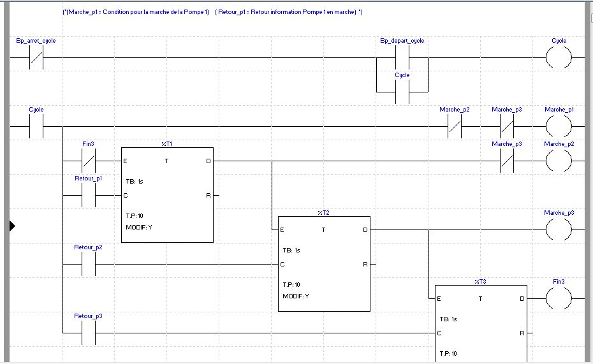Select the Marche_p1 output coil

click(559, 127)
